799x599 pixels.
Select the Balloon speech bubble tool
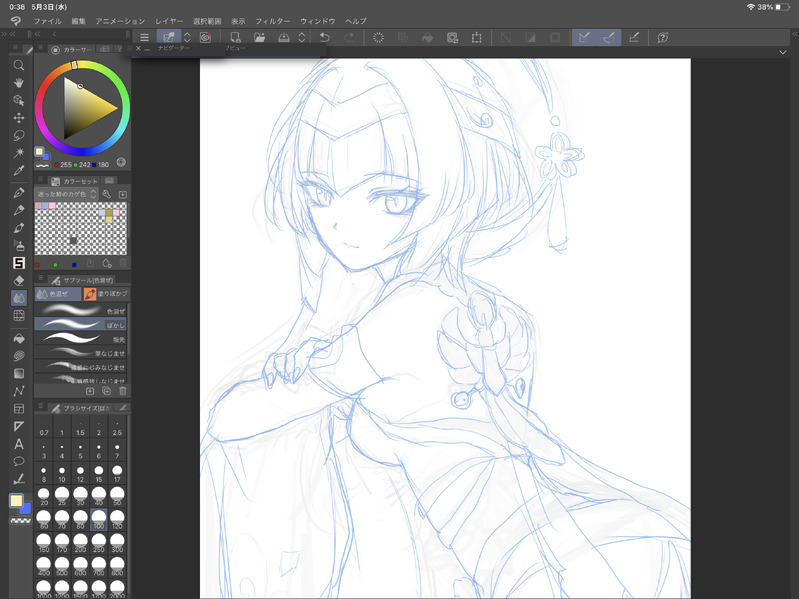coord(19,461)
